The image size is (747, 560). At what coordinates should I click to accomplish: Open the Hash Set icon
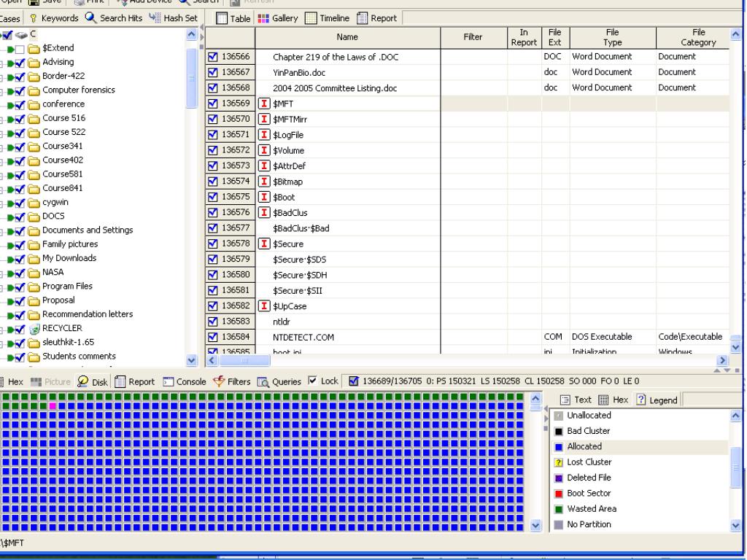click(155, 18)
